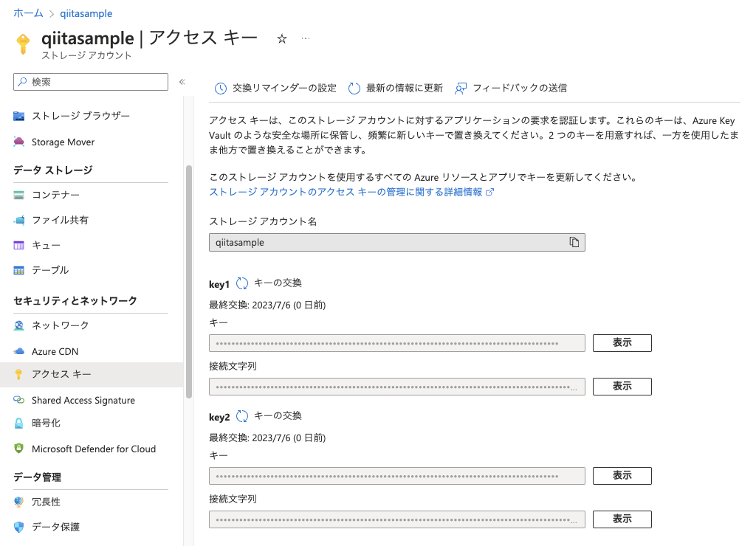Click the Azure CDN cloud icon

coord(18,351)
